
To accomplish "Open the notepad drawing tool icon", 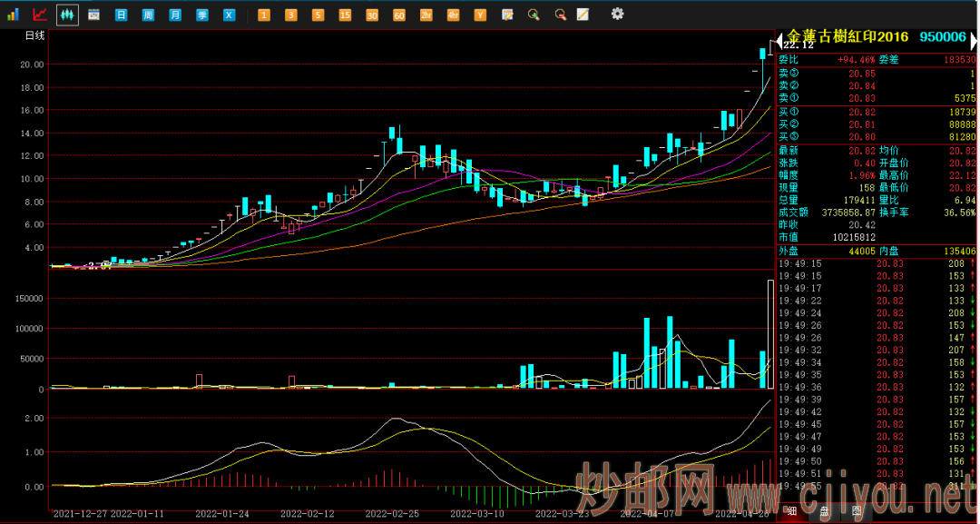I will (x=583, y=15).
